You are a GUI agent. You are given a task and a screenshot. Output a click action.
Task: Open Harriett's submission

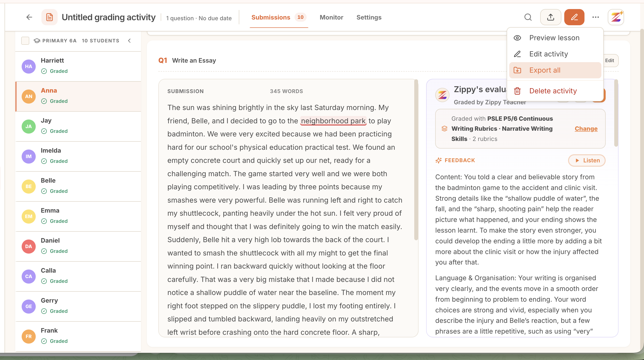pos(78,66)
